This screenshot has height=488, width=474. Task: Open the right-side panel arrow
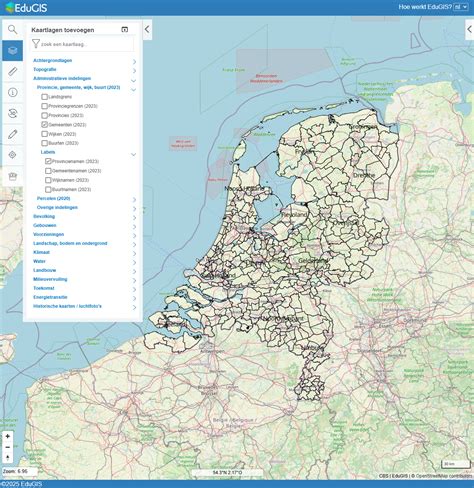click(x=469, y=29)
